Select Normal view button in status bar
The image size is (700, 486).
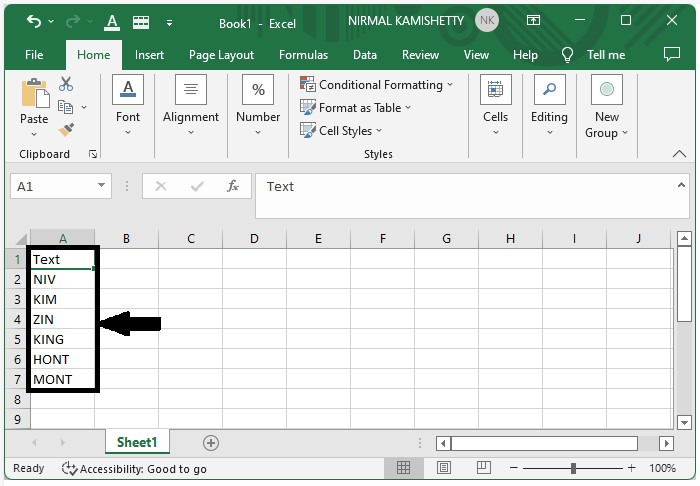[403, 468]
